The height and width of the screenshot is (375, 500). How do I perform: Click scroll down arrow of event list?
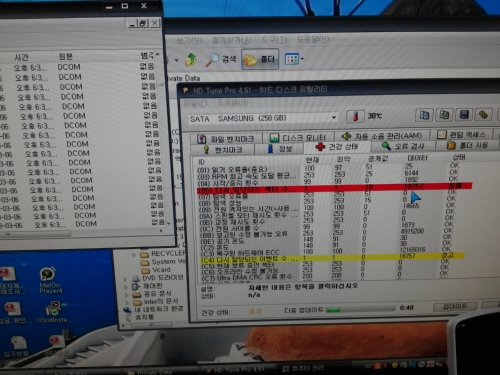coord(168,223)
